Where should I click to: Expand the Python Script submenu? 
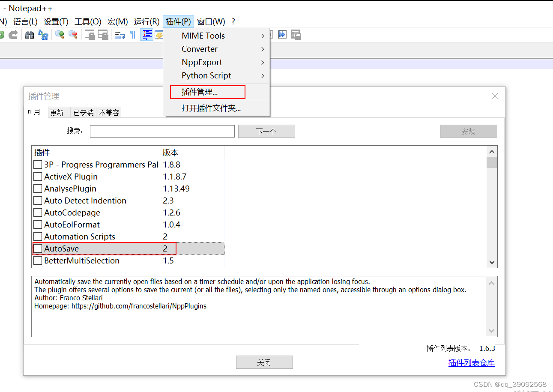[x=216, y=75]
